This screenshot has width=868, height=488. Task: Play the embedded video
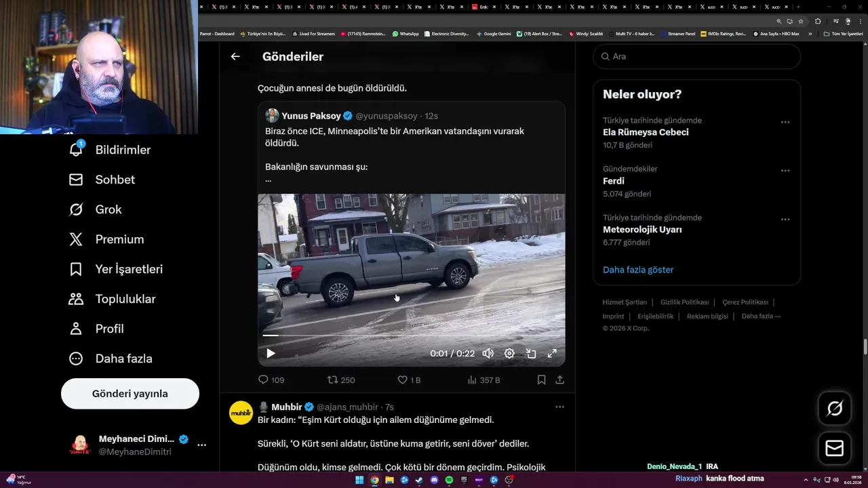[x=271, y=353]
